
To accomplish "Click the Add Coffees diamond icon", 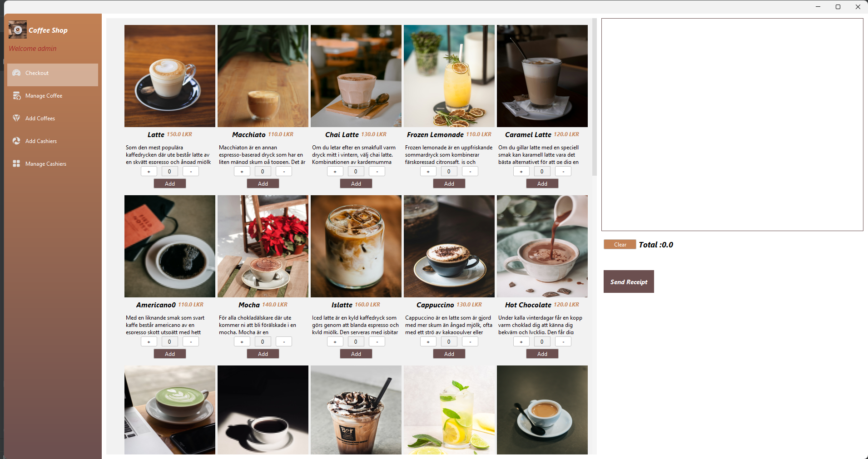I will (16, 118).
